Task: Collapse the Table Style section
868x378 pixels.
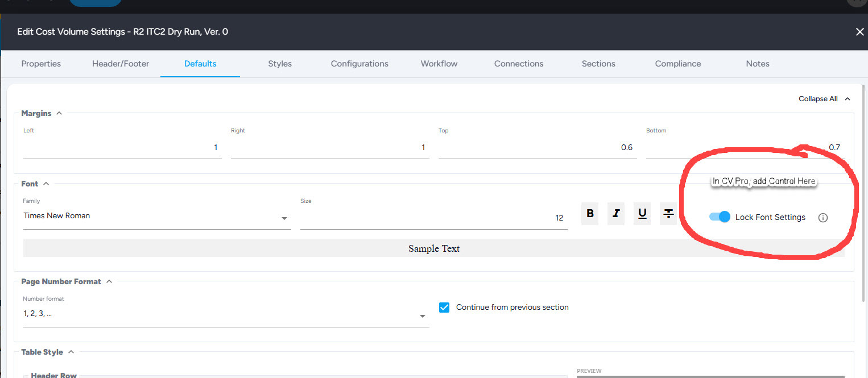Action: pos(71,352)
